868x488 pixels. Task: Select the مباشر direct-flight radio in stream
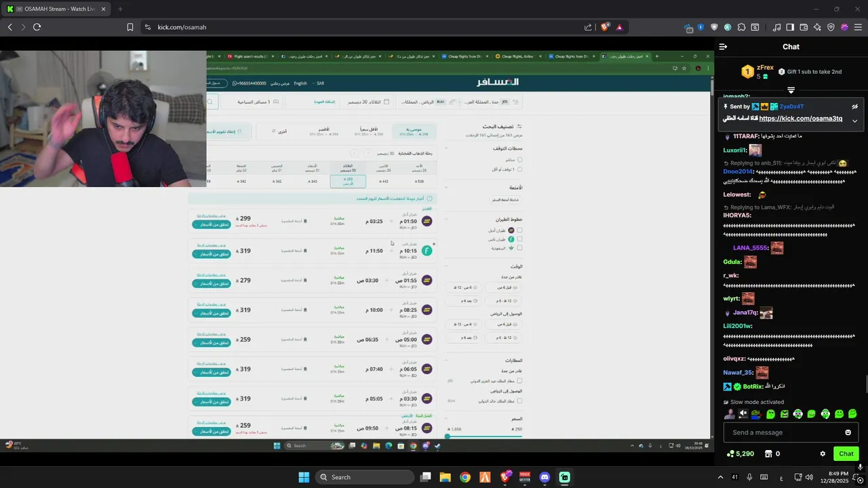[x=520, y=160]
